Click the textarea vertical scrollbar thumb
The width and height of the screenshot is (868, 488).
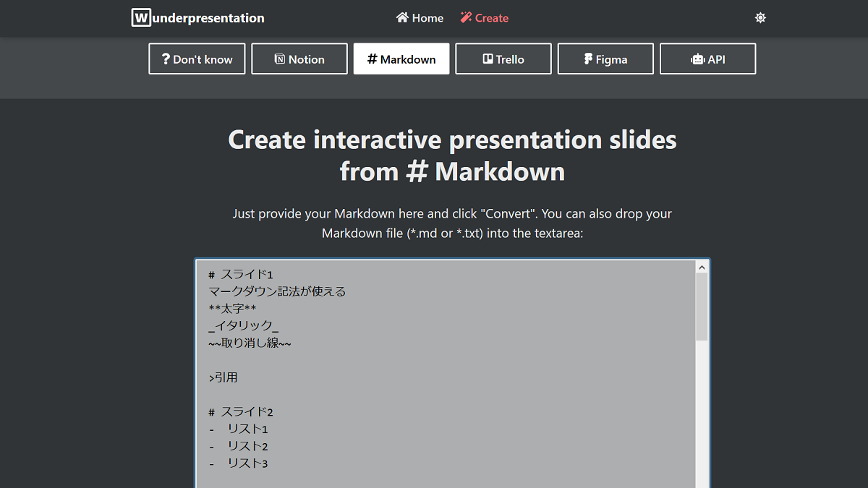[x=702, y=307]
